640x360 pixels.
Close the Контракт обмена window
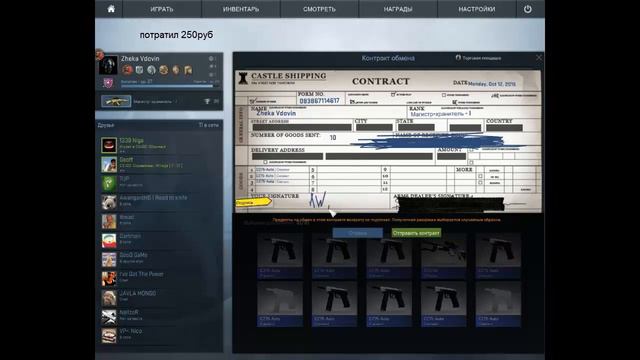point(539,58)
